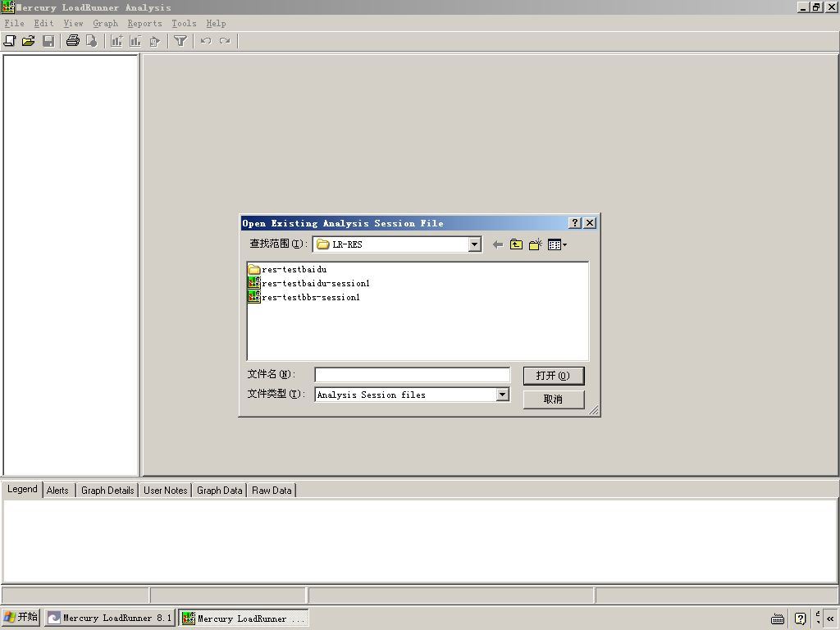Switch to the Legend tab

[22, 489]
